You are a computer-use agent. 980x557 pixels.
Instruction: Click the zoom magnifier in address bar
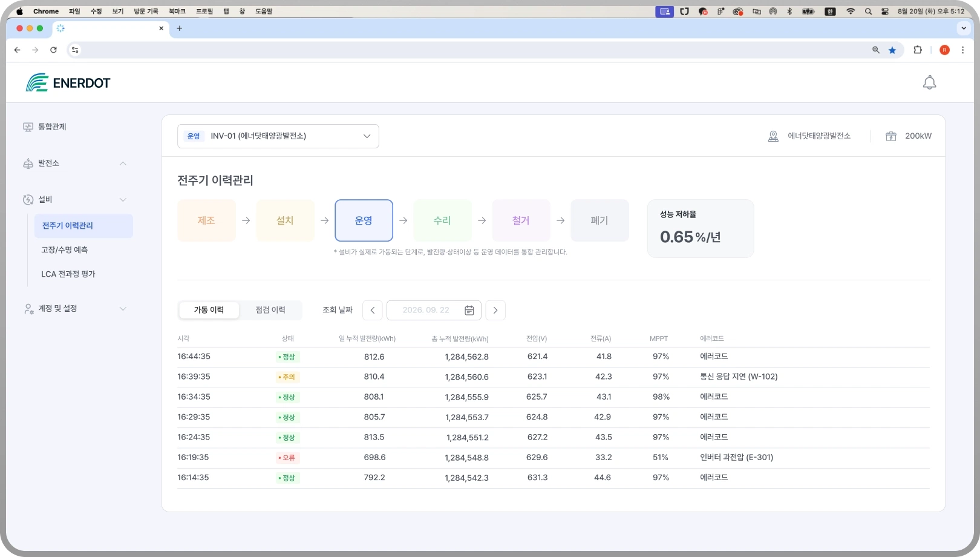(875, 50)
